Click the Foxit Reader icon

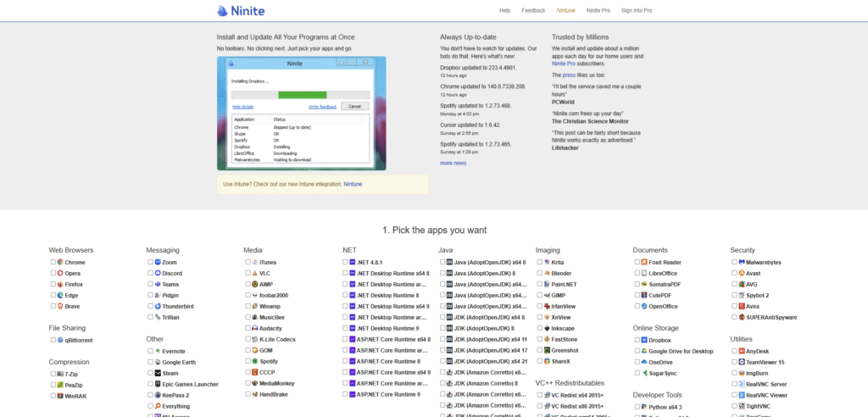644,263
